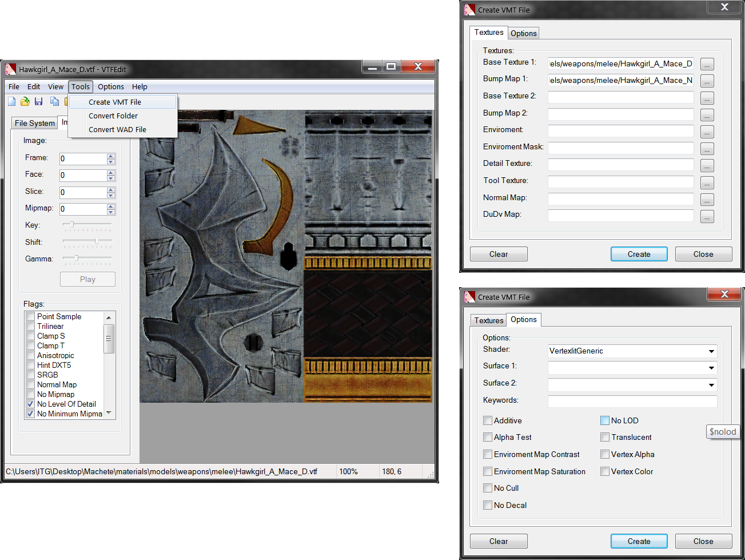Check the Vertex Alpha option

pos(605,454)
